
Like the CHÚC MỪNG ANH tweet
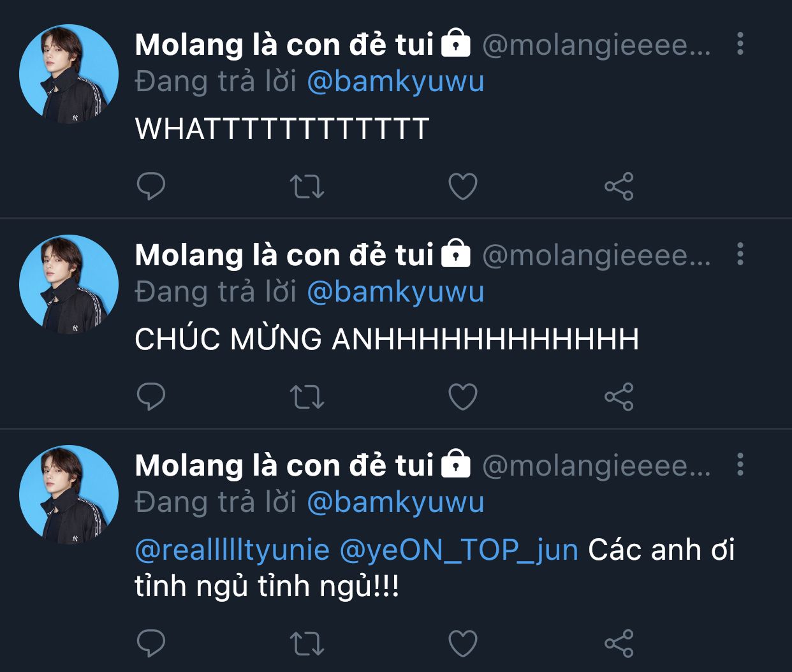click(463, 397)
